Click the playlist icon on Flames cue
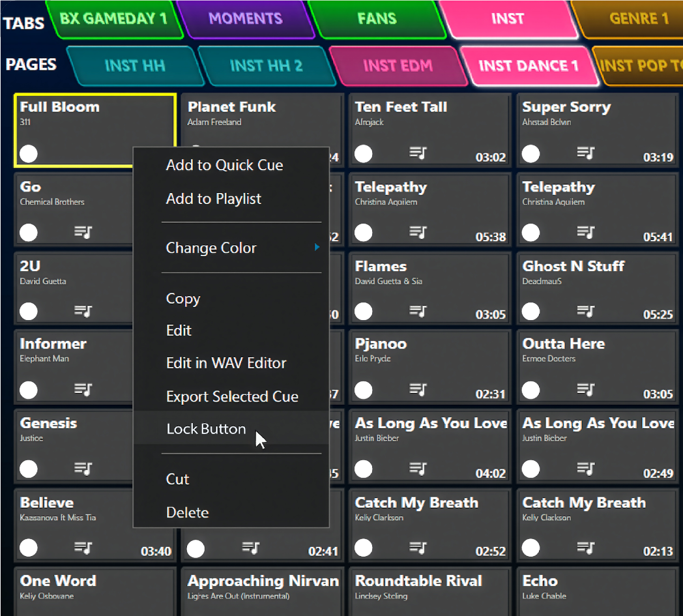Image resolution: width=683 pixels, height=616 pixels. [418, 311]
